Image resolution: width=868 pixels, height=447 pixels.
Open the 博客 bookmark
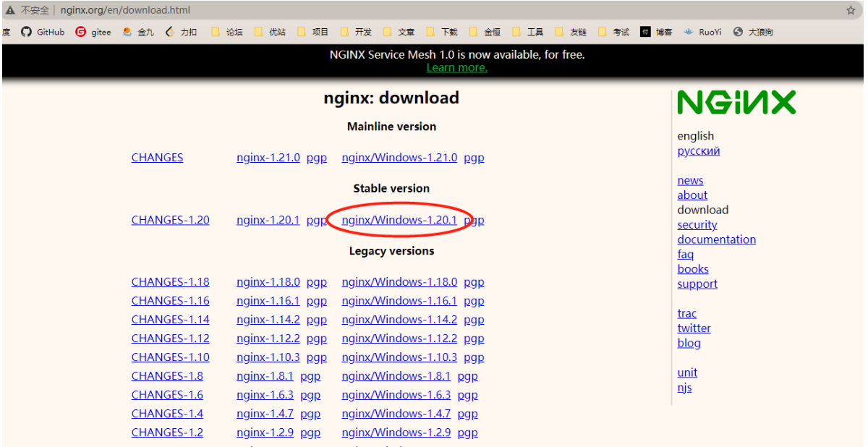pyautogui.click(x=657, y=32)
